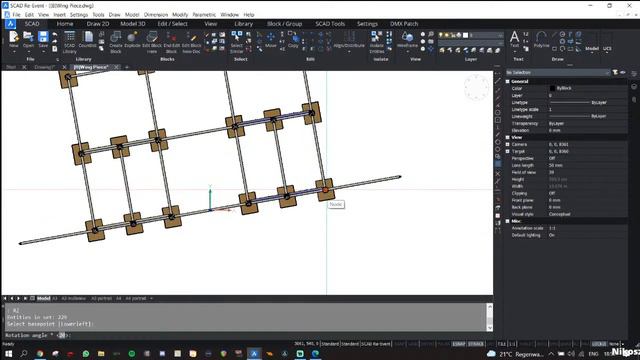The image size is (640, 360).
Task: Expand the Target property row
Action: click(x=508, y=151)
